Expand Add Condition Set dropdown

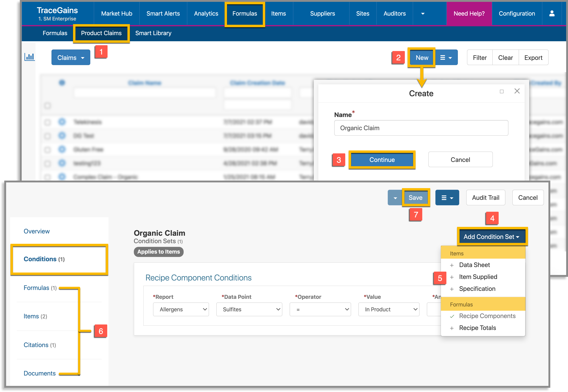492,237
